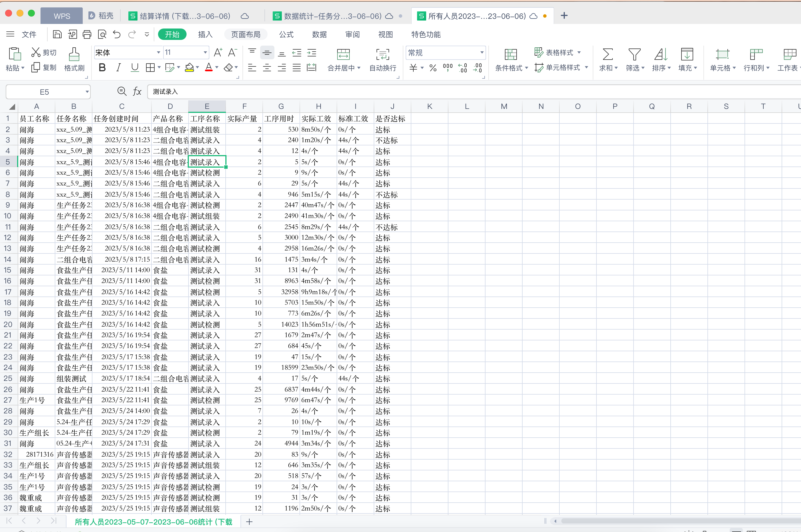This screenshot has width=801, height=532.
Task: Click the new tab plus button
Action: click(x=564, y=16)
